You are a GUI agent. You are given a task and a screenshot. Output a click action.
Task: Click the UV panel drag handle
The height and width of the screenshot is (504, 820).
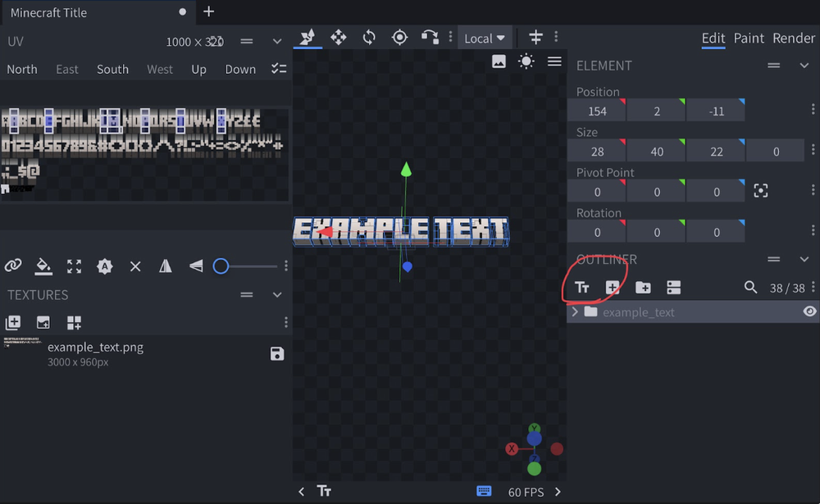pyautogui.click(x=247, y=41)
